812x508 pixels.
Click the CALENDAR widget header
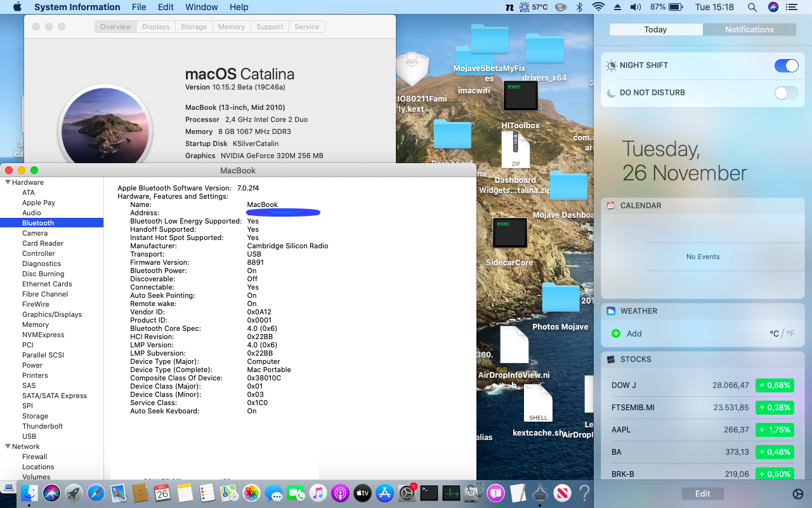[x=703, y=206]
